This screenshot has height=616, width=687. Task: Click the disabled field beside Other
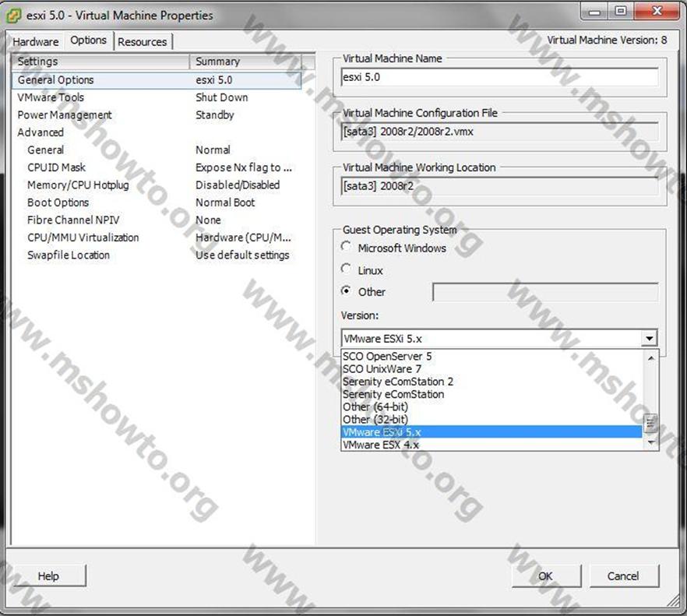tap(545, 292)
